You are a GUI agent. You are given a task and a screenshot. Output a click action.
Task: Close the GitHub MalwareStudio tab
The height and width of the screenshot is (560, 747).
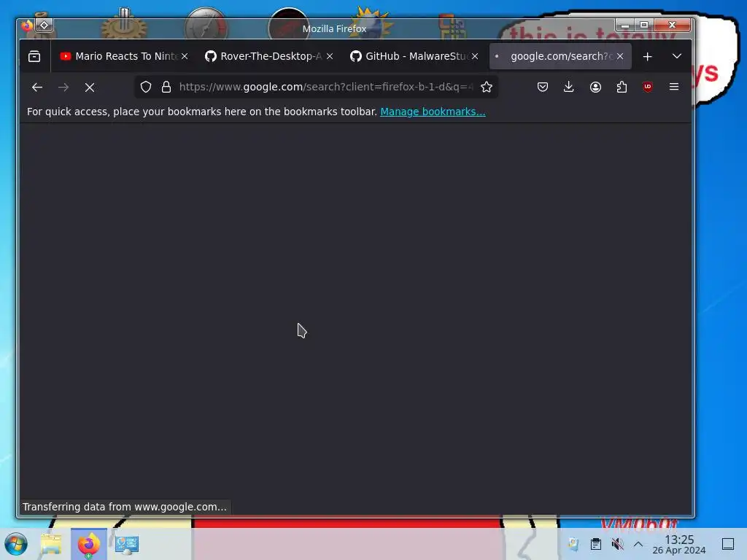pos(475,56)
